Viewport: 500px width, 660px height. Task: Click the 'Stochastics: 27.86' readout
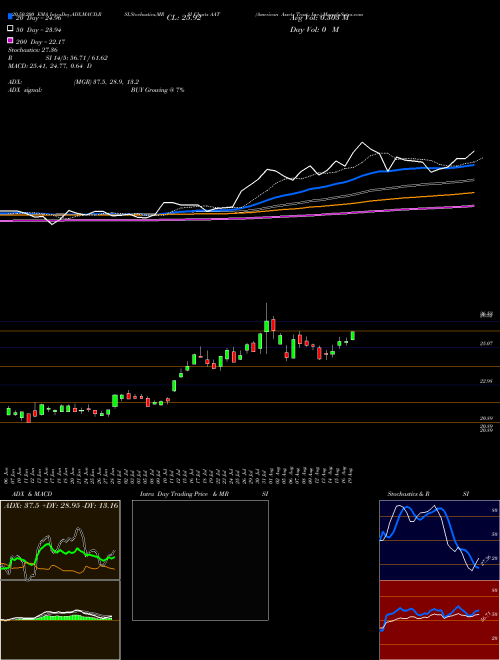32,50
